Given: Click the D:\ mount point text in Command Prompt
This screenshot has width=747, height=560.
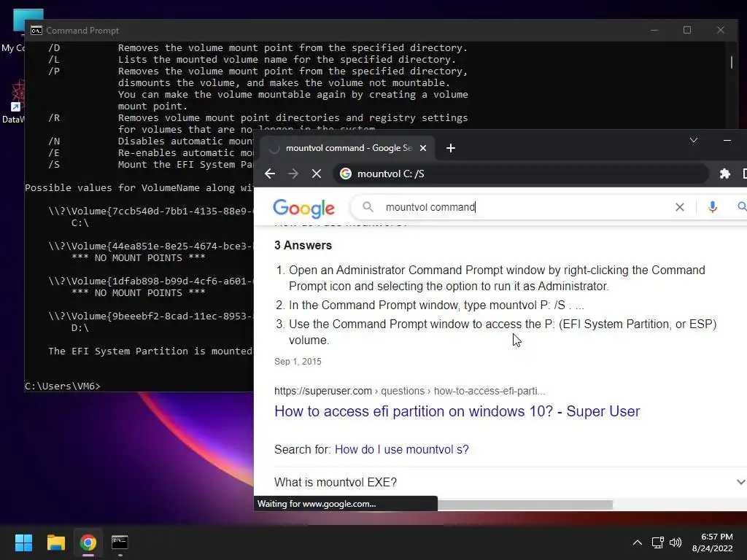Looking at the screenshot, I should click(x=80, y=328).
